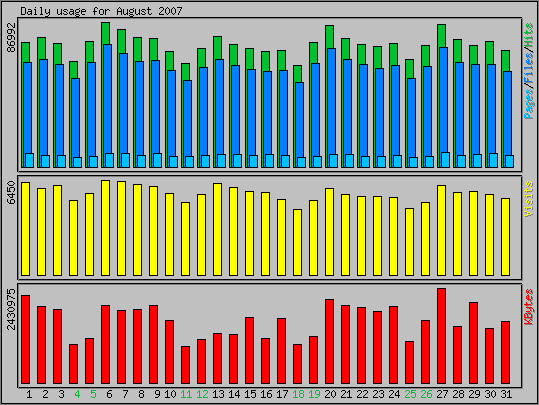Click the cyan "Pages" legend word
The image size is (539, 405).
529,104
